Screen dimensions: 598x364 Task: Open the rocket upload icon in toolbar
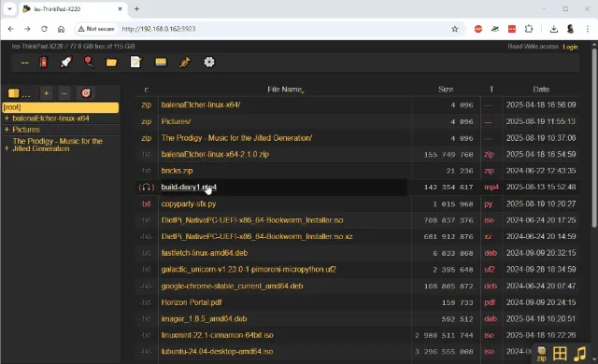coord(66,62)
